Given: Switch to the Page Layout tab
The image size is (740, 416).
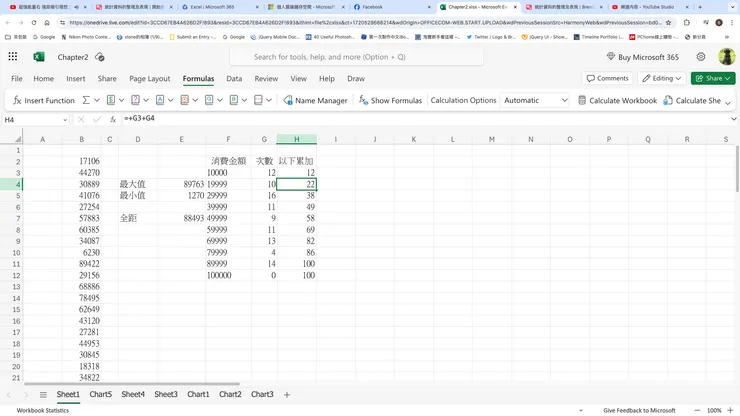Looking at the screenshot, I should pyautogui.click(x=150, y=78).
